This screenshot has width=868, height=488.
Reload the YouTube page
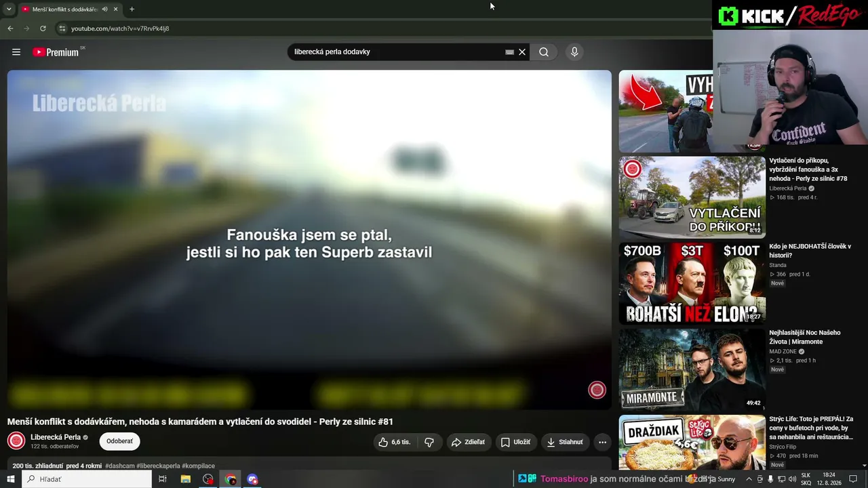pyautogui.click(x=43, y=28)
